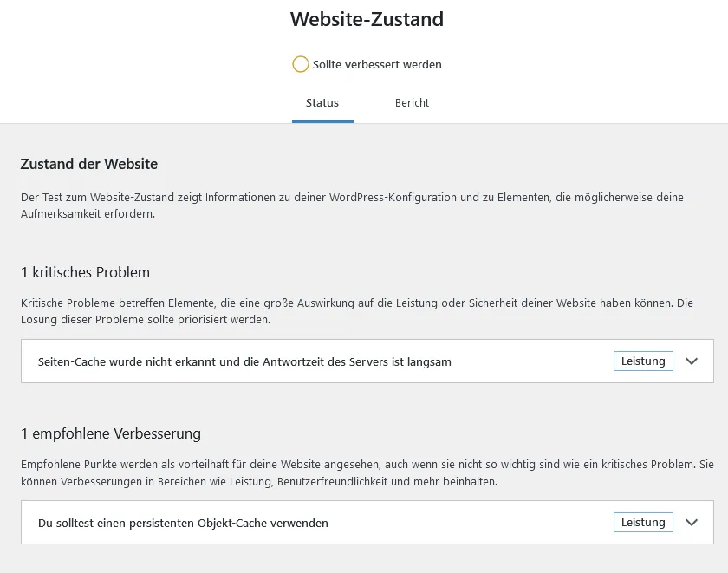The image size is (728, 573).
Task: Click the paragraph describing the Website-Zustand test
Action: coord(352,205)
